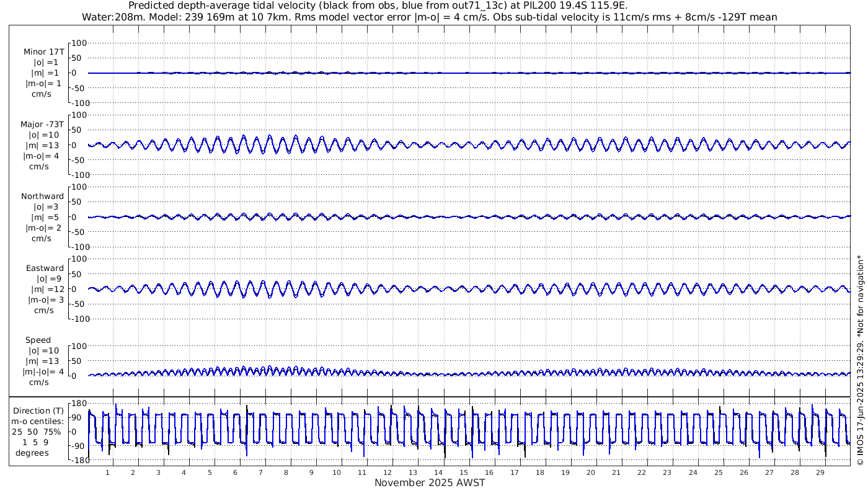Viewport: 868px width, 496px height.
Task: Select the "m-o centiles:" text
Action: [x=38, y=421]
